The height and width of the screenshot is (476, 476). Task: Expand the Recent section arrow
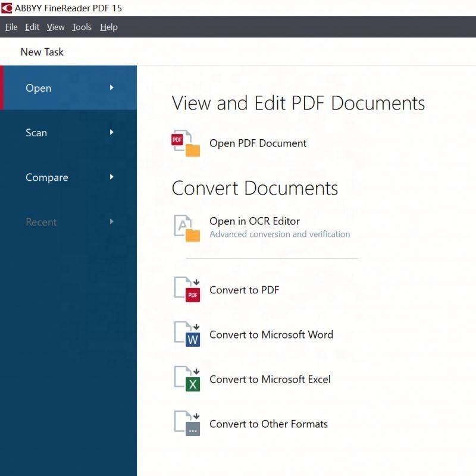[x=111, y=221]
